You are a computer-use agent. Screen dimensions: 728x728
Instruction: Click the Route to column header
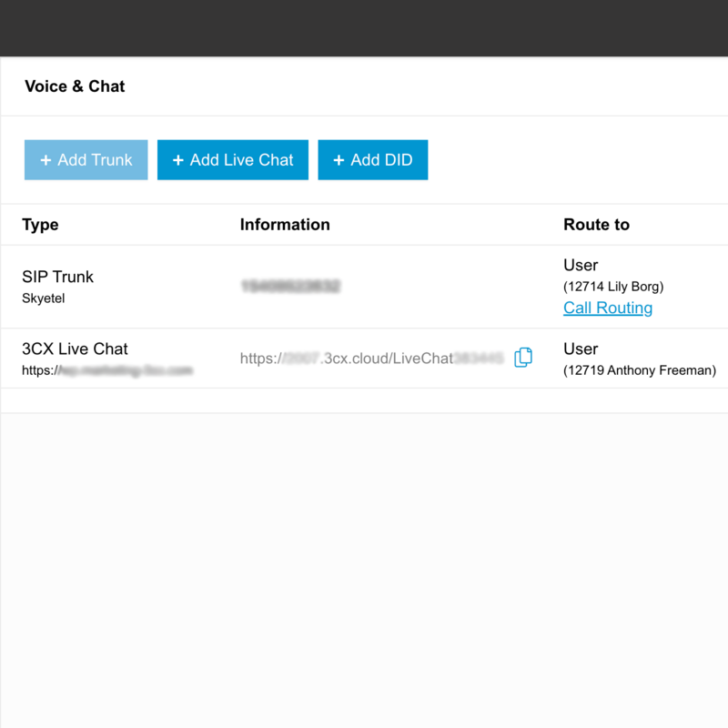click(596, 225)
